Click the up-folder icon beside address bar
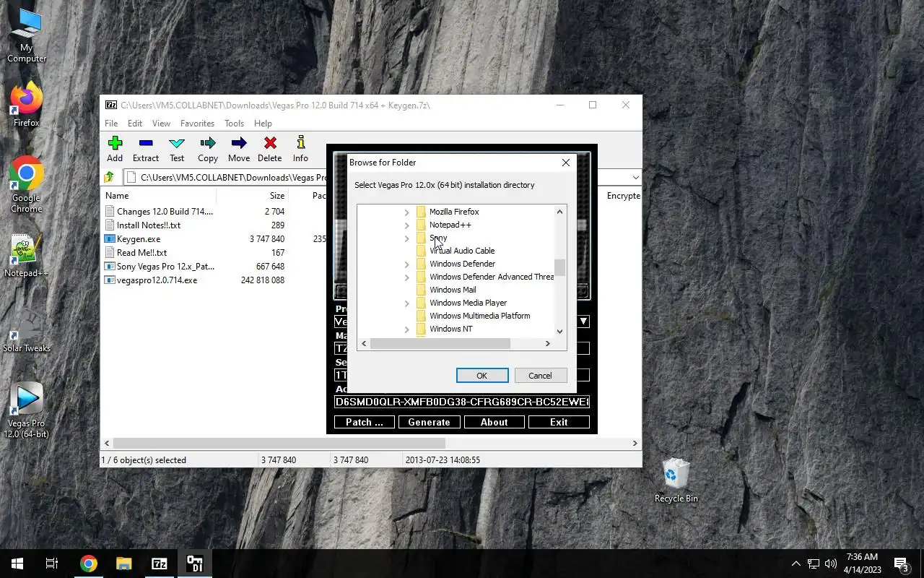Viewport: 924px width, 578px height. (109, 177)
